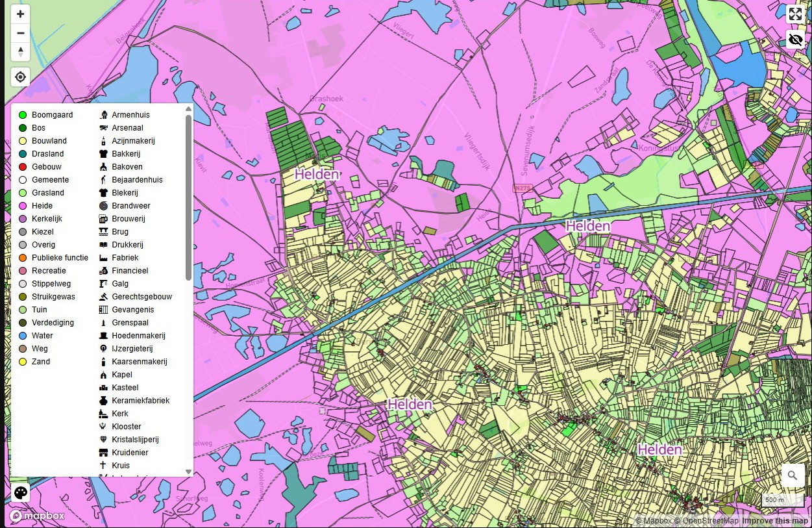
Task: Click the Bouwland yellow legend swatch
Action: pyautogui.click(x=23, y=141)
